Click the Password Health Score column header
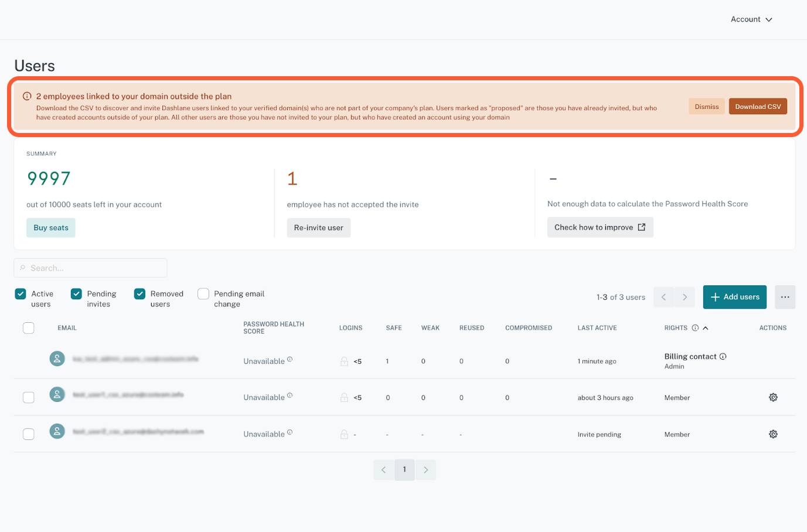This screenshot has width=807, height=532. click(274, 328)
